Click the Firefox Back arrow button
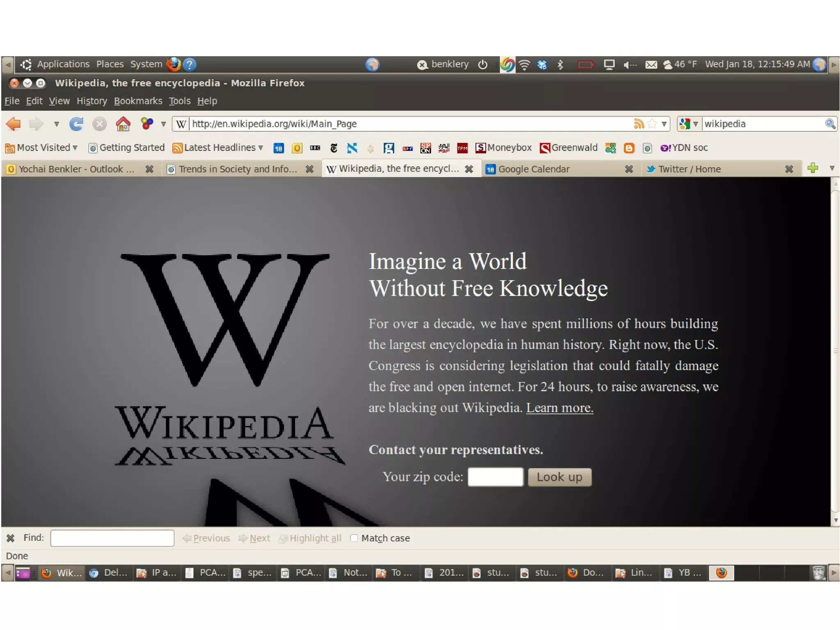 [x=14, y=124]
